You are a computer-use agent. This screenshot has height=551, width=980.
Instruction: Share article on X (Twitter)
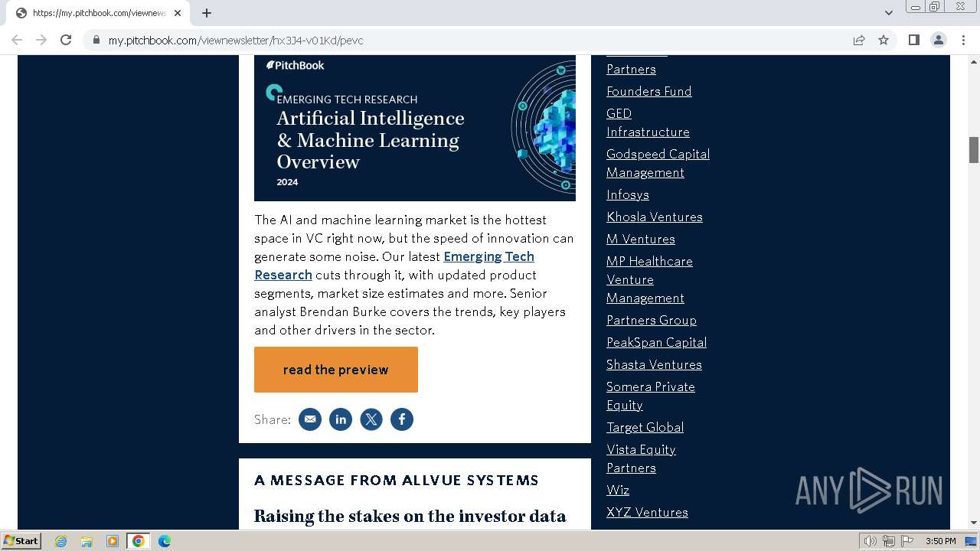point(371,419)
